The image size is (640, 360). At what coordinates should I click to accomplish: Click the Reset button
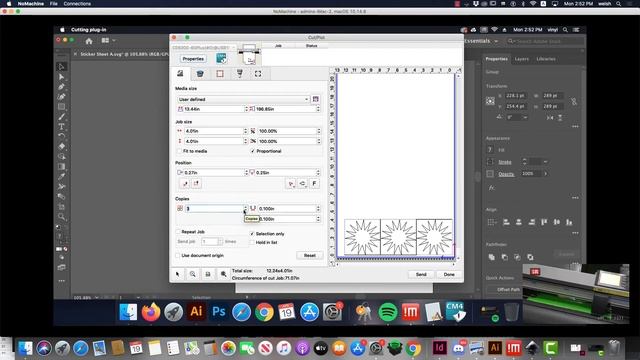click(309, 256)
